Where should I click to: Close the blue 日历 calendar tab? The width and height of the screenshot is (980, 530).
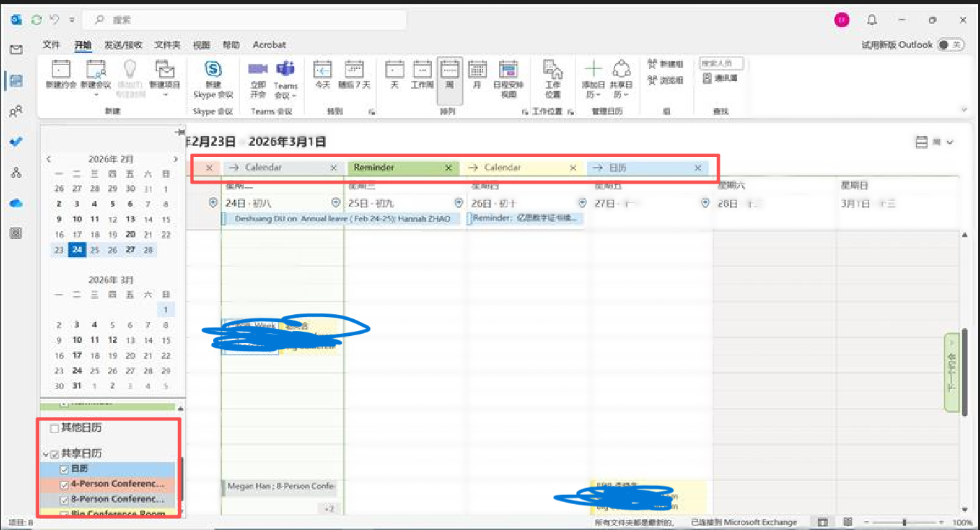coord(697,168)
